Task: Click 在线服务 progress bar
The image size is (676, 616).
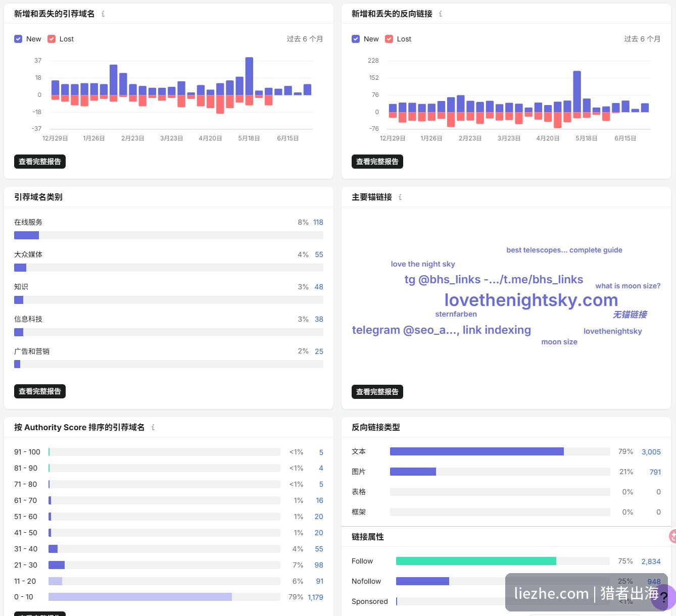Action: (x=169, y=235)
